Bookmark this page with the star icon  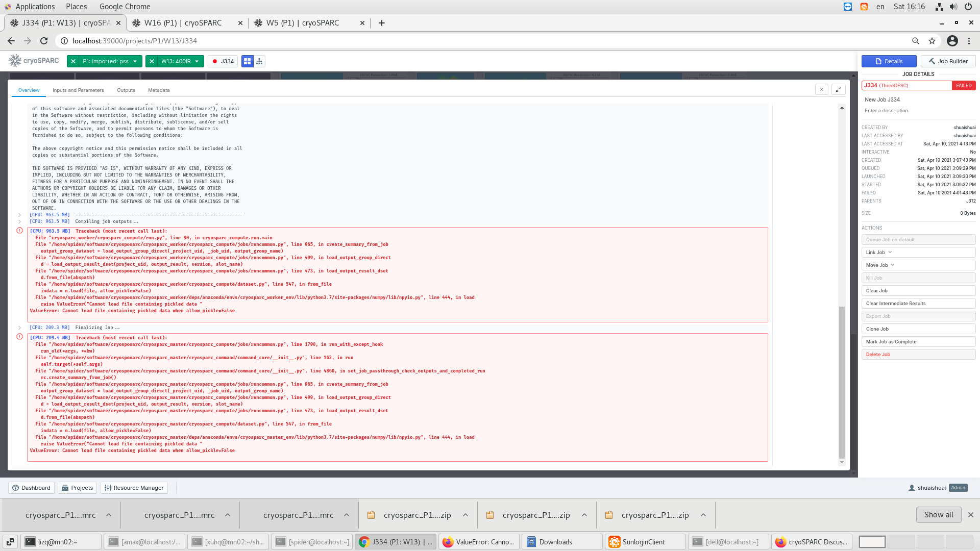(932, 41)
